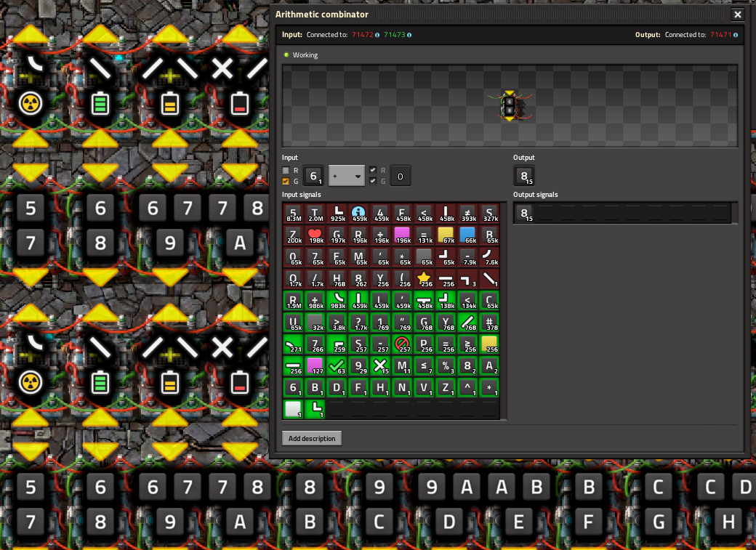Viewport: 756px width, 550px height.
Task: Select the S signal showing 327k
Action: tap(489, 214)
